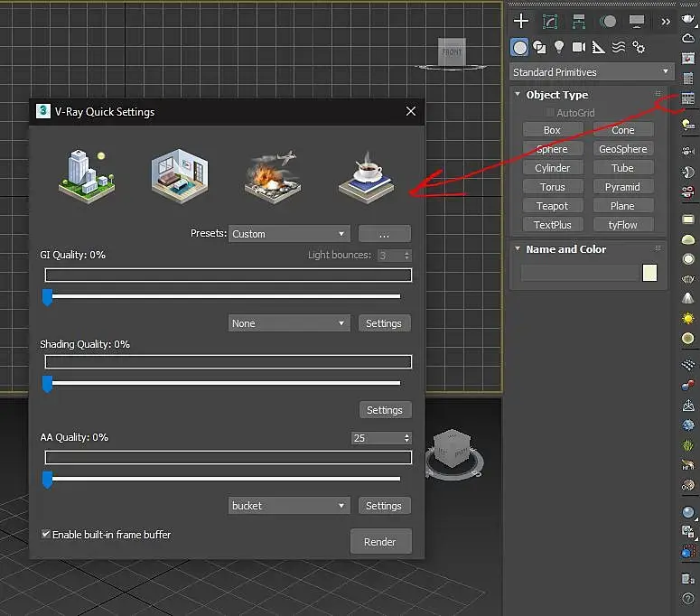This screenshot has height=616, width=700.
Task: Create a Teapot primitive
Action: pyautogui.click(x=553, y=206)
